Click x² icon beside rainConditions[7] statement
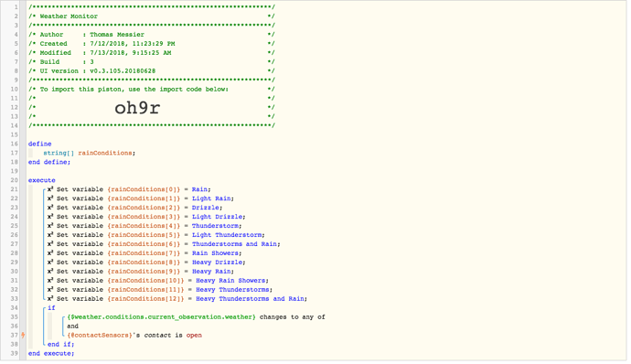This screenshot has height=364, width=631. pos(50,253)
